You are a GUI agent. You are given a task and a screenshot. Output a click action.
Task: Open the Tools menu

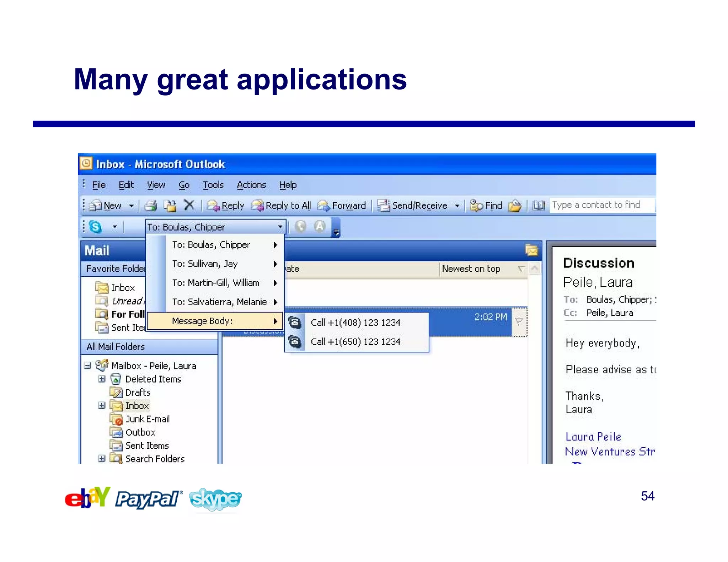(213, 185)
